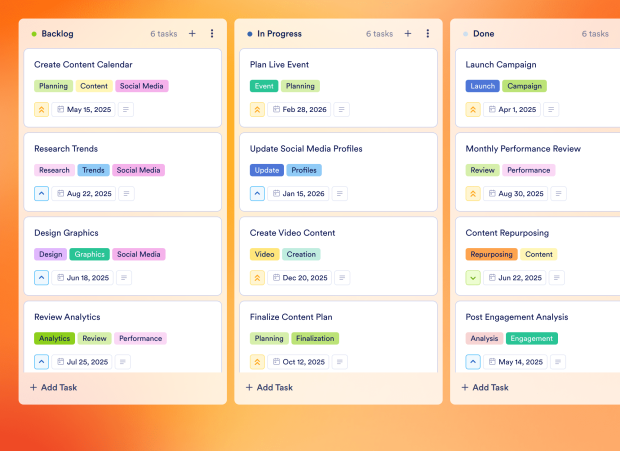This screenshot has width=620, height=451.
Task: Click Add Task in the Done column
Action: tap(485, 387)
